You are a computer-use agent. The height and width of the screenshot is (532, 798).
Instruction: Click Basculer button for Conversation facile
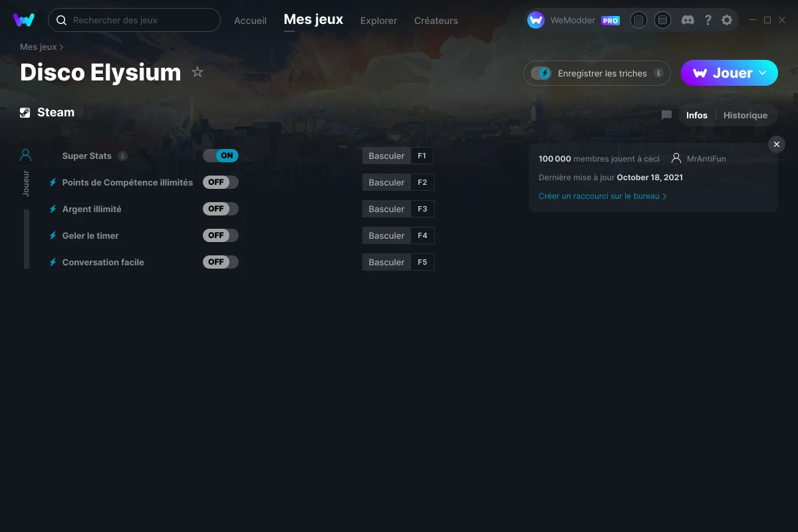click(386, 262)
